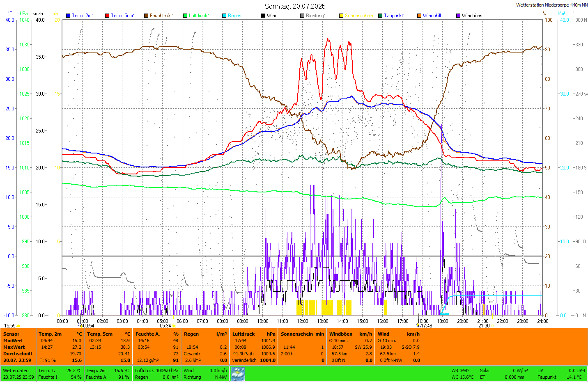Image resolution: width=588 pixels, height=382 pixels.
Task: Click the purple Windböen legend square
Action: pos(458,16)
